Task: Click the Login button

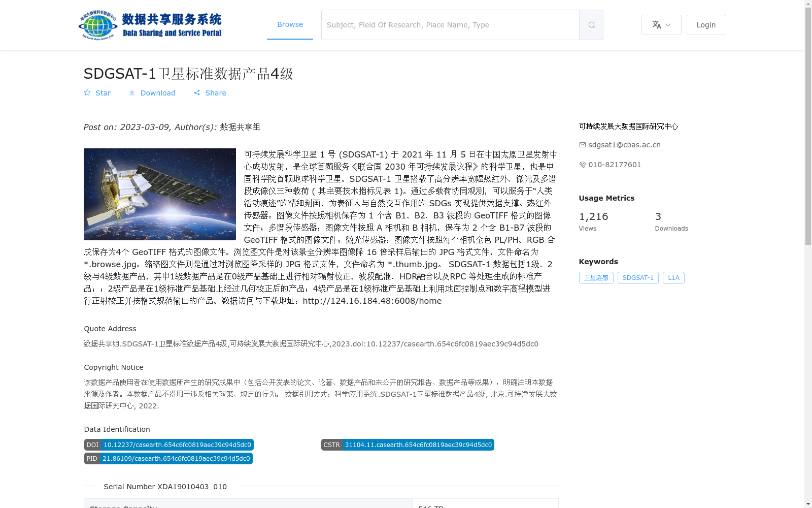Action: 706,25
